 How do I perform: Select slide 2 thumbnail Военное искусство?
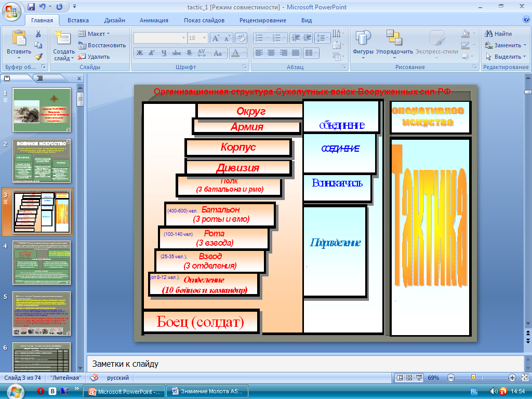point(42,161)
